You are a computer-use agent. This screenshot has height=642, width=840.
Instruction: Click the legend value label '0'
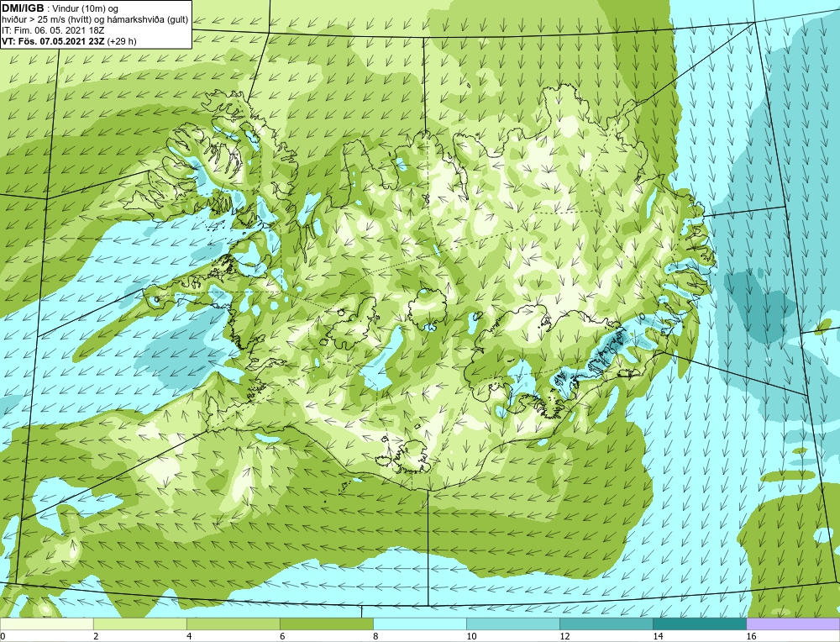click(x=3, y=636)
